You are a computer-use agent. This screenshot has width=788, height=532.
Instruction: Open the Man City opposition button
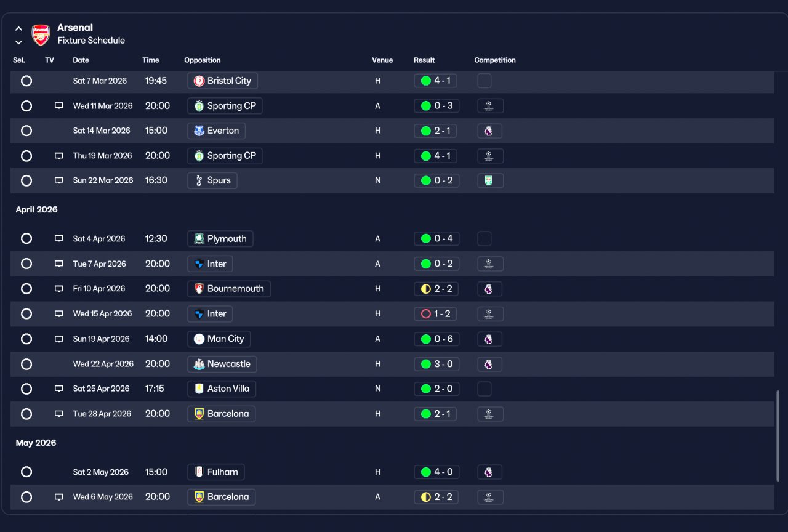(219, 339)
